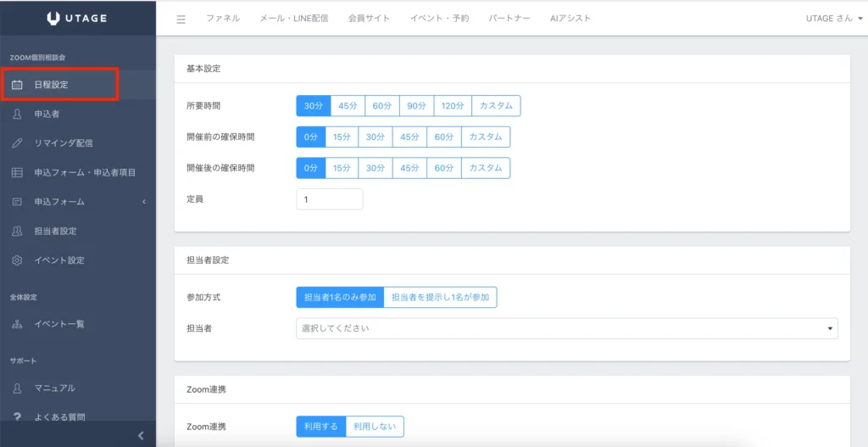
Task: Open 申込者 in sidebar
Action: 78,114
